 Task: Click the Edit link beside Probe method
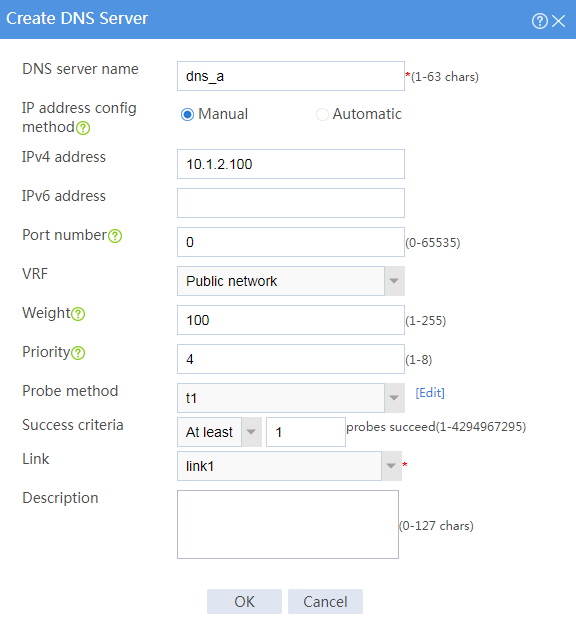tap(430, 393)
